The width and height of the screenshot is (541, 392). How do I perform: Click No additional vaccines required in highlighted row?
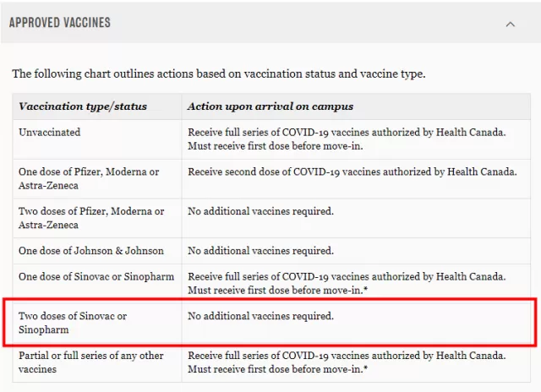click(260, 316)
